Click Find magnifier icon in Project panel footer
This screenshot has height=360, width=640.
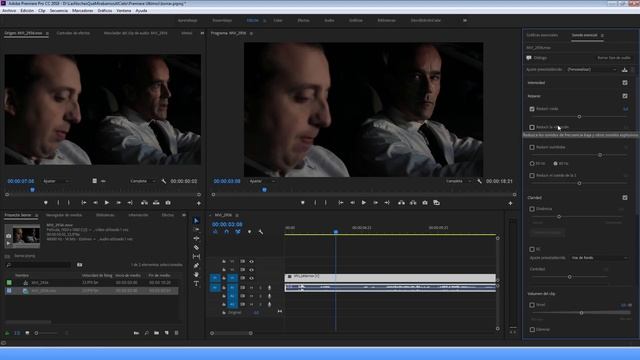[147, 333]
